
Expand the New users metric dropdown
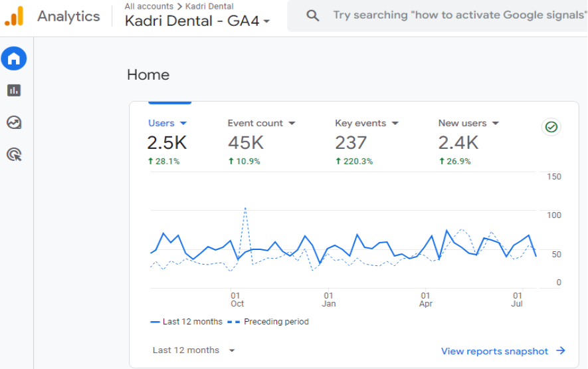[496, 123]
